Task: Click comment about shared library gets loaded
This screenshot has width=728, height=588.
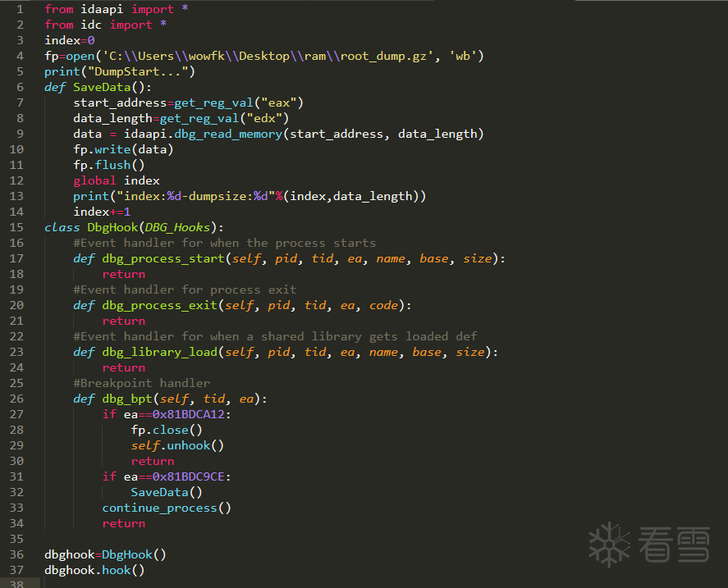Action: tap(275, 336)
